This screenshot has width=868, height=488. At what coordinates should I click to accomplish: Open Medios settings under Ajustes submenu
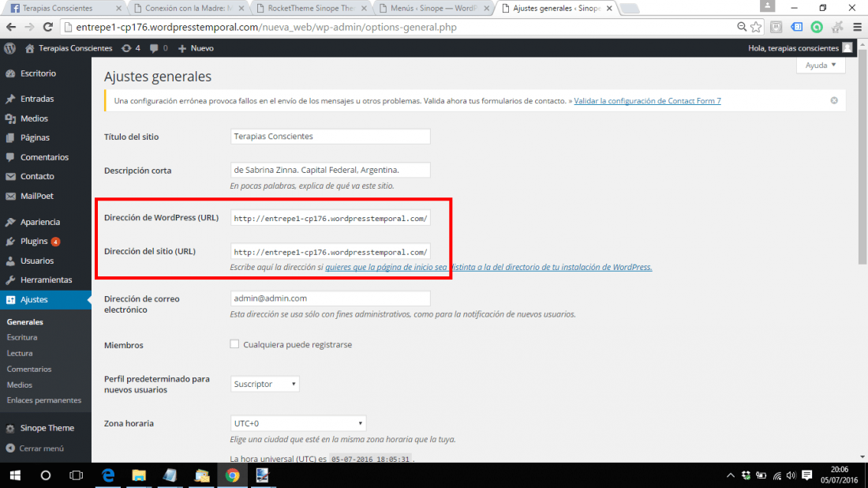coord(20,385)
